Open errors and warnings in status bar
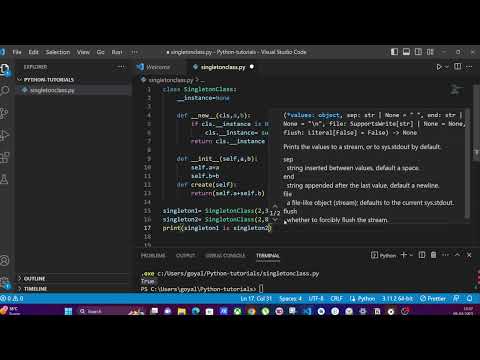The height and width of the screenshot is (360, 480). [13, 298]
